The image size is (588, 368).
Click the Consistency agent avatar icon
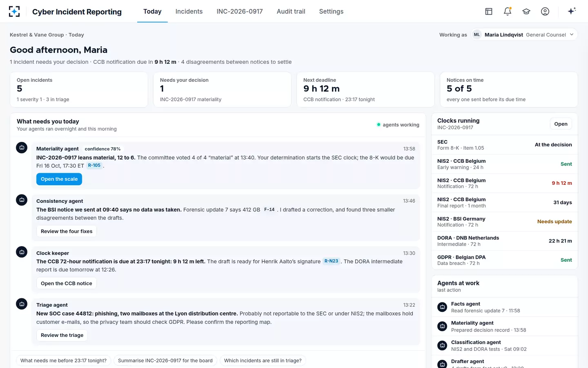point(22,200)
